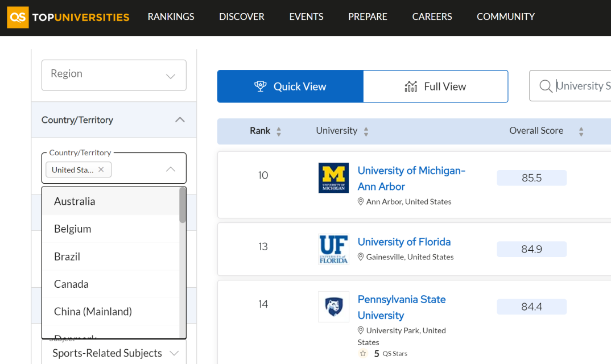Image resolution: width=611 pixels, height=364 pixels.
Task: Click rank number 13
Action: coord(263,247)
